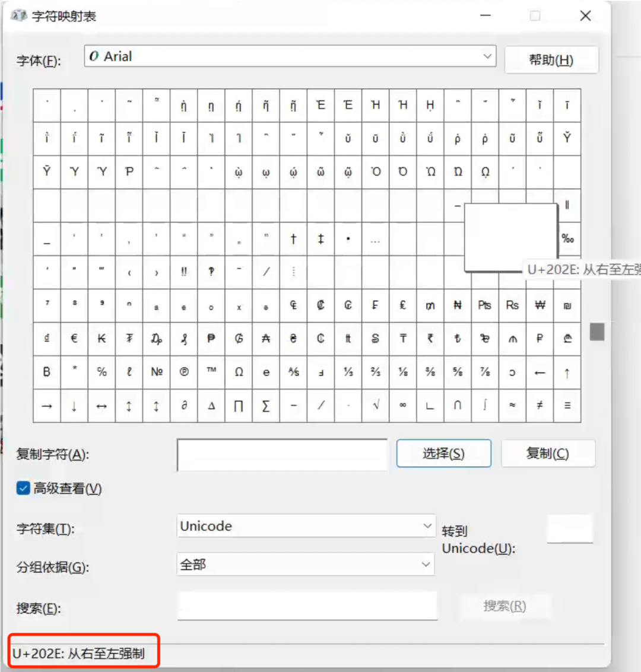This screenshot has height=672, width=641.
Task: Pick the per mille ‰ symbol
Action: 567,238
